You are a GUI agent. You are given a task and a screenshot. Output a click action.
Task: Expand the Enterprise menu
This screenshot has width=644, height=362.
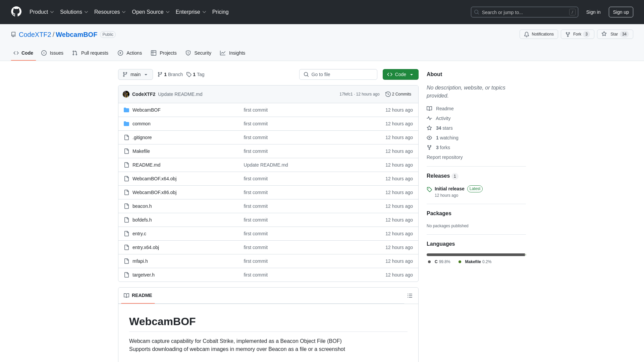191,12
